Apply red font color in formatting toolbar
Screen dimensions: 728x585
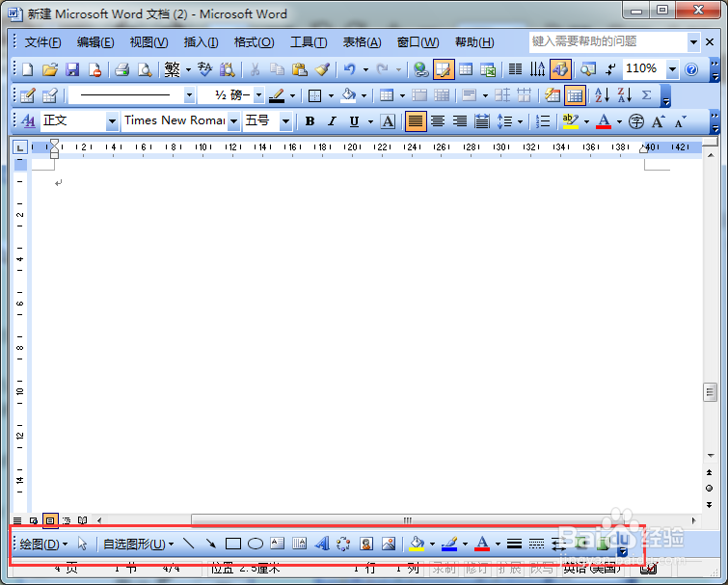pos(603,121)
